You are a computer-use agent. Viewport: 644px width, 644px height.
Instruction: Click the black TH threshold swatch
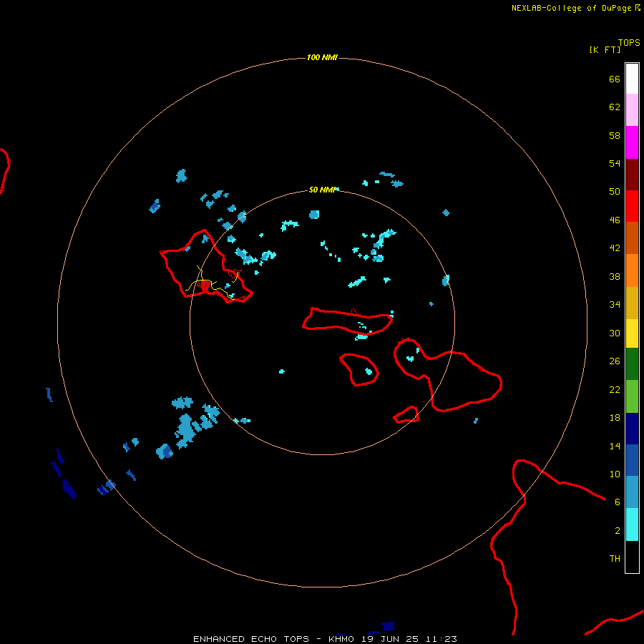click(632, 557)
